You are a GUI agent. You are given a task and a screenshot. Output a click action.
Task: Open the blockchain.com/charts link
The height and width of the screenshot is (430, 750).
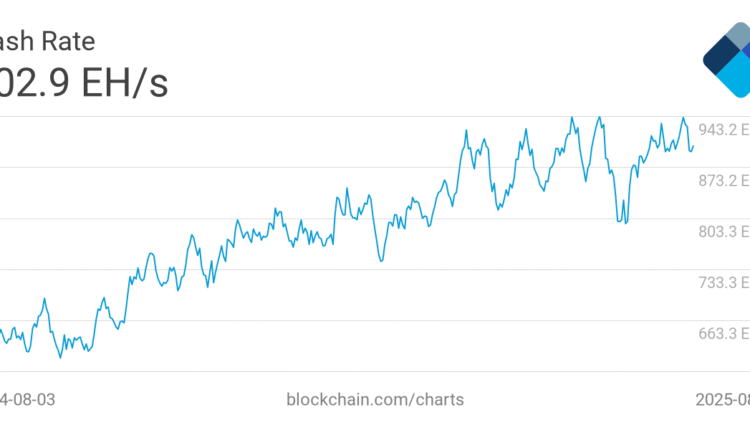coord(375,399)
